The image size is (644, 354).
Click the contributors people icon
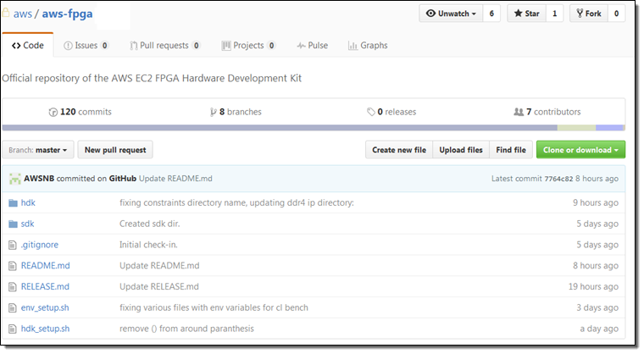(x=519, y=112)
